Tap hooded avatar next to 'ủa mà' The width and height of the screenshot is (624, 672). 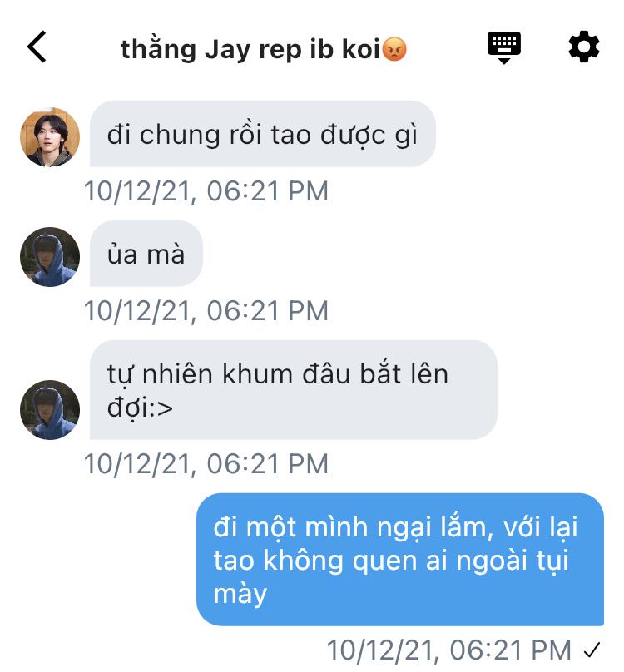[x=50, y=256]
